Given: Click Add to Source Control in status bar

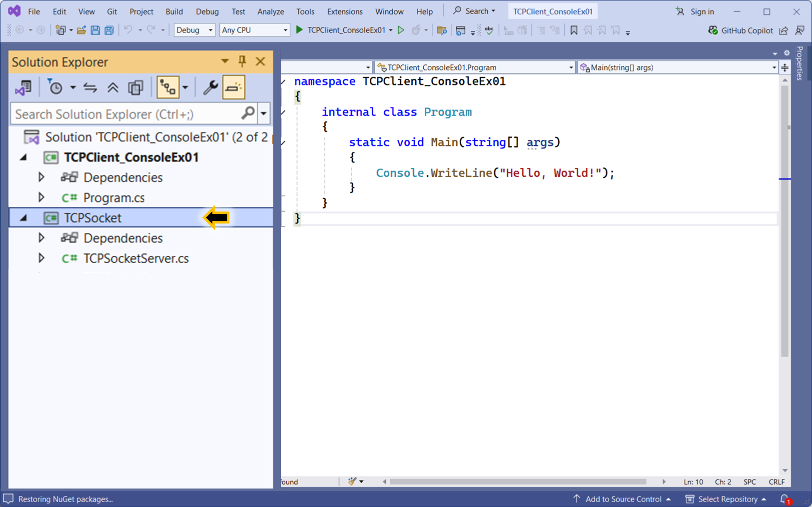Looking at the screenshot, I should pos(622,499).
